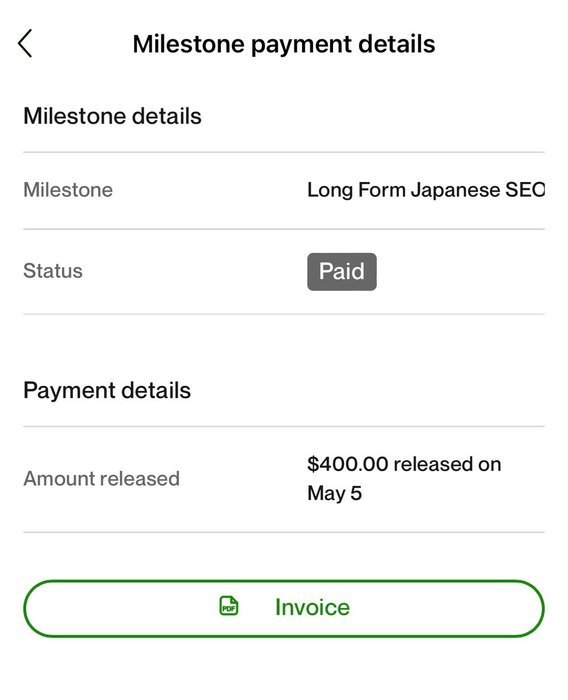Image resolution: width=568 pixels, height=700 pixels.
Task: Open the Invoice button
Action: pos(284,608)
